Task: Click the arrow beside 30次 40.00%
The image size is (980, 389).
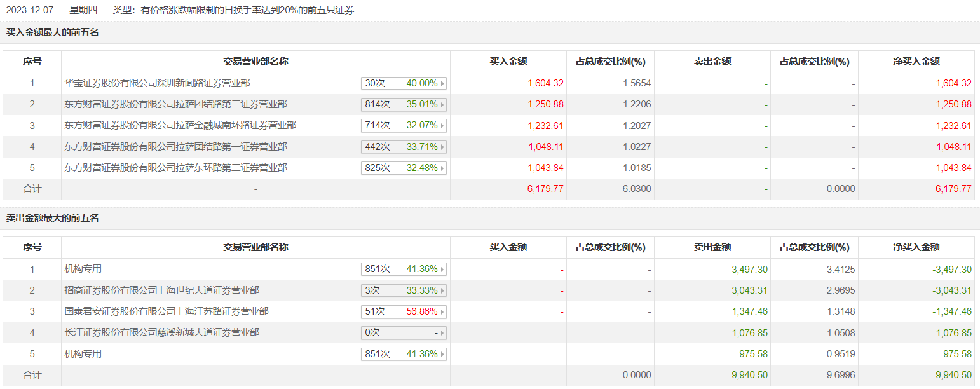Action: [442, 83]
